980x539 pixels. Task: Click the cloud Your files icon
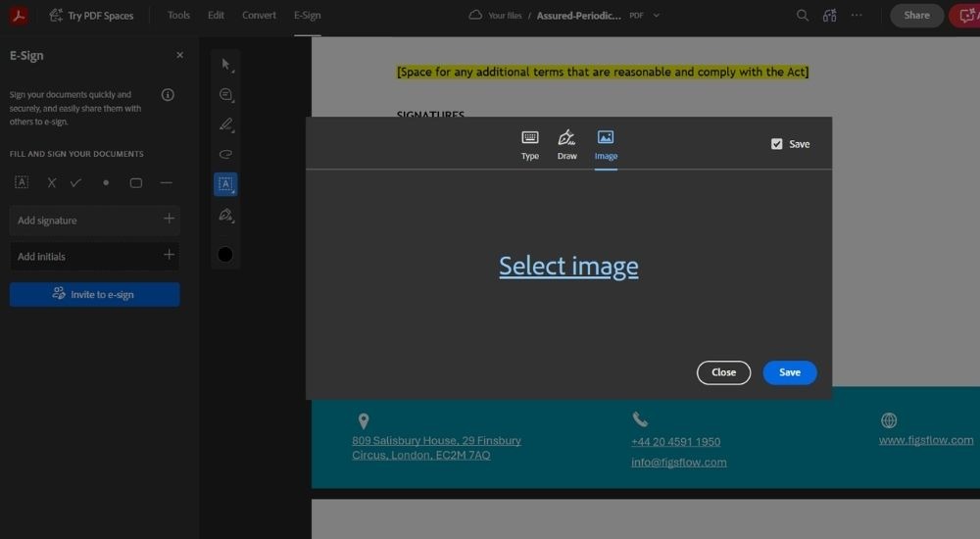tap(475, 15)
